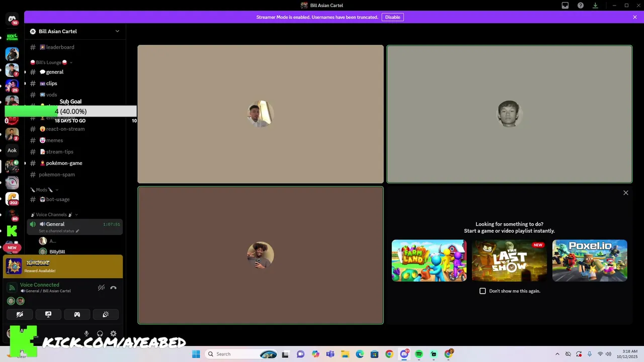Viewport: 644px width, 362px height.
Task: Focus the gray tile with speaking participant
Action: 509,114
